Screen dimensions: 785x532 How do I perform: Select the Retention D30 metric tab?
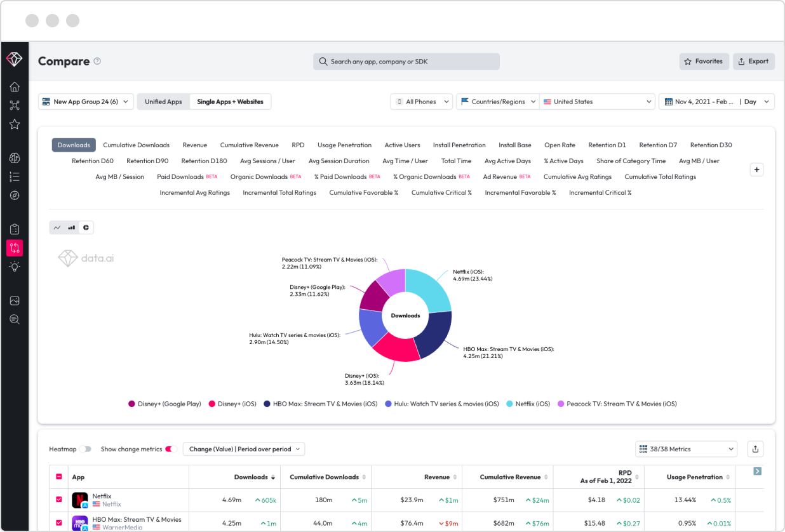tap(711, 145)
